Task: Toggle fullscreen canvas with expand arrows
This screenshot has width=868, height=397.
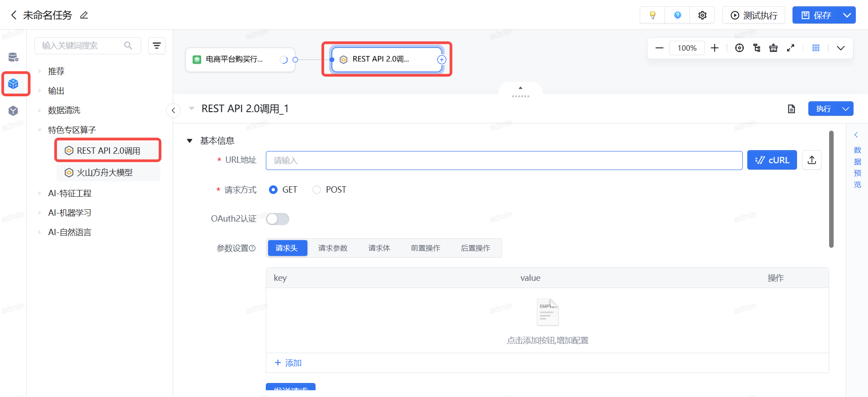Action: click(x=791, y=48)
